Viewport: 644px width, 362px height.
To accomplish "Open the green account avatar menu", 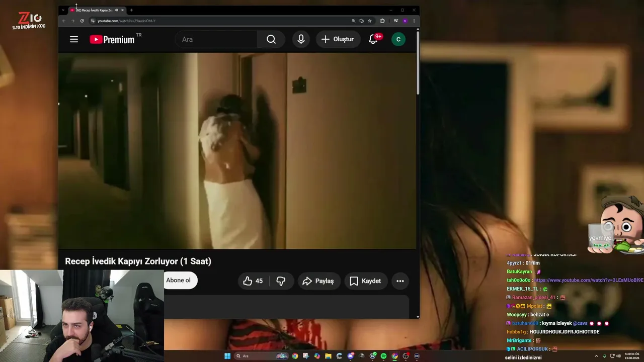I will [x=398, y=39].
